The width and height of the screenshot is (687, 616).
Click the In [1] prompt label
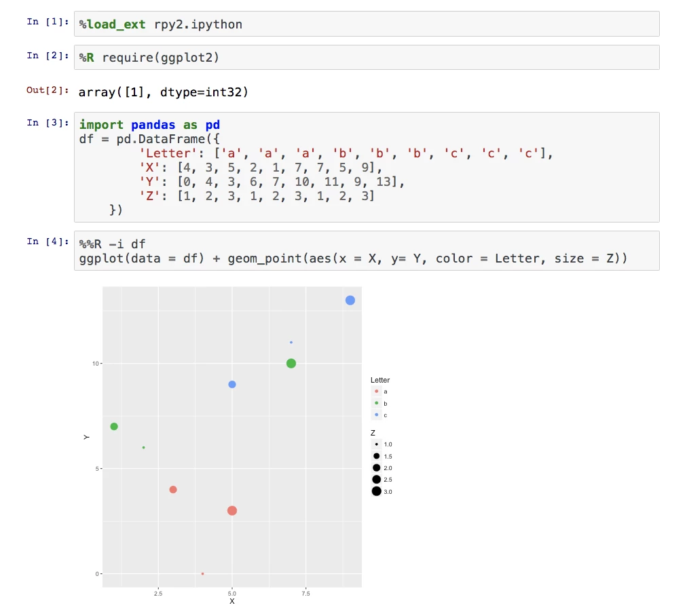point(48,22)
